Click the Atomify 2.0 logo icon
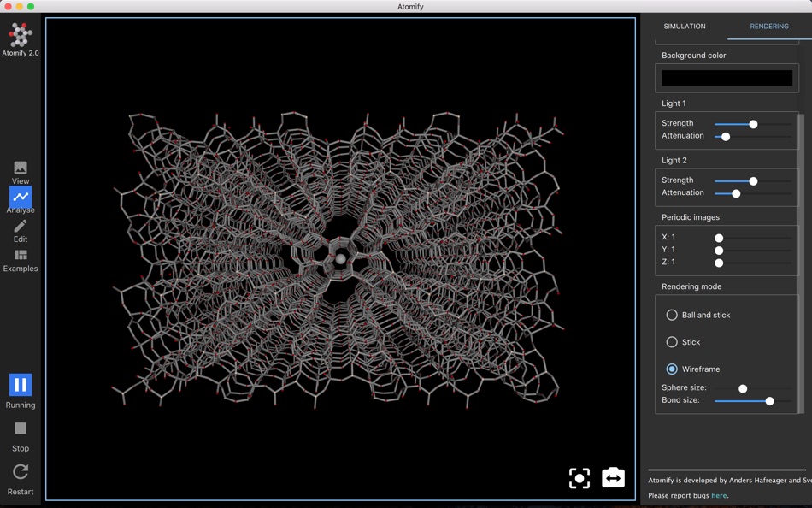This screenshot has width=812, height=508. point(21,35)
